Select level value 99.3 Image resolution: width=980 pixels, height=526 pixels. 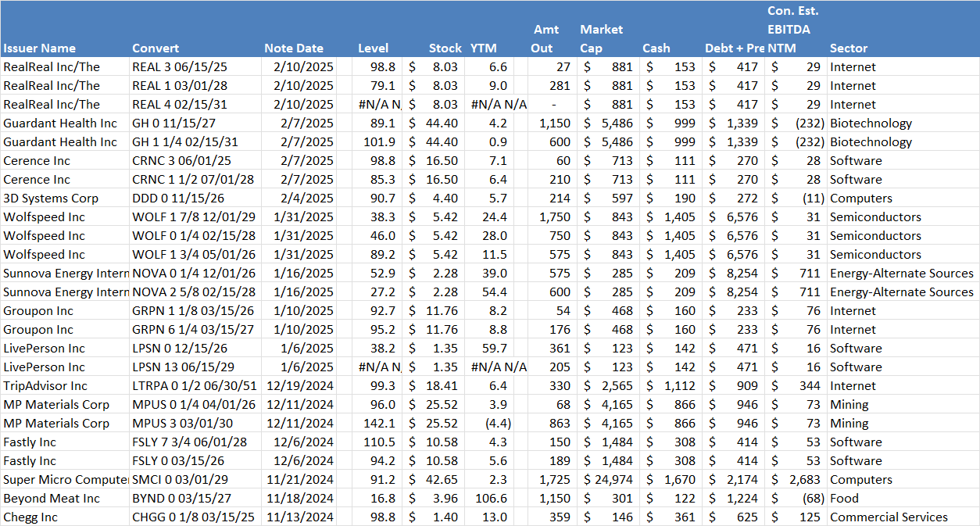[383, 386]
